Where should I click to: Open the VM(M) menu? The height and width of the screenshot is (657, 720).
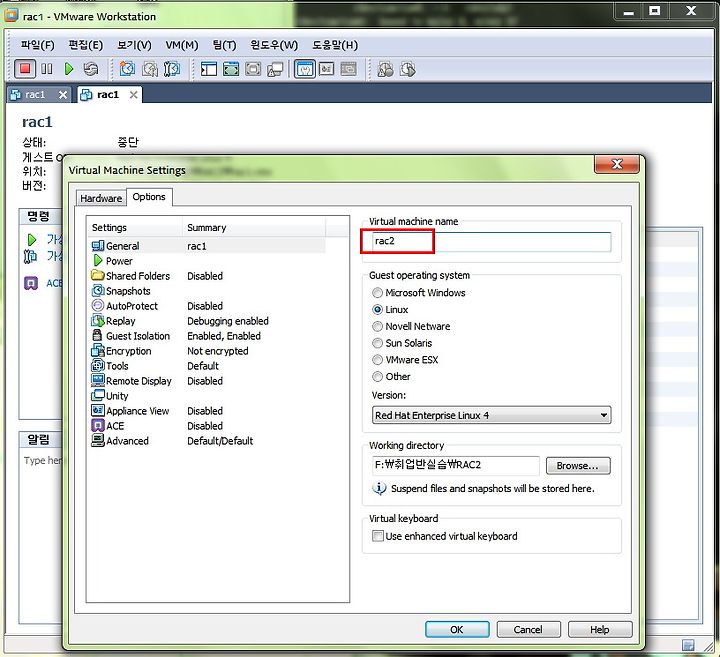182,45
